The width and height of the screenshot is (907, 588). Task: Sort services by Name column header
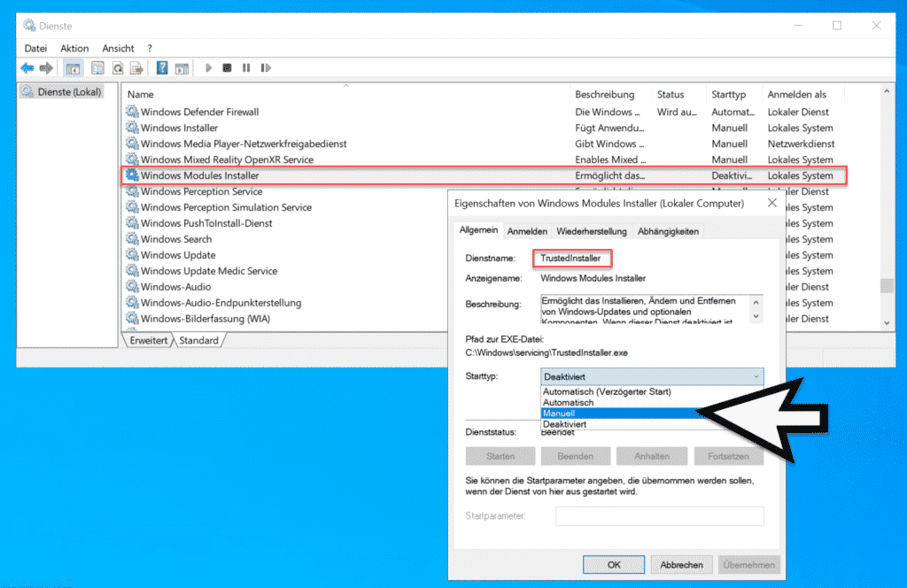(x=345, y=94)
